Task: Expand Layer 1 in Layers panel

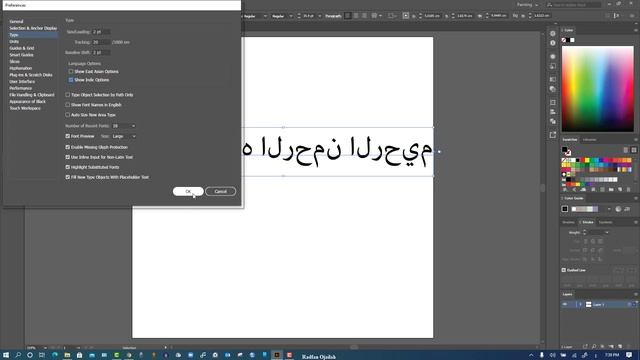Action: [x=580, y=304]
